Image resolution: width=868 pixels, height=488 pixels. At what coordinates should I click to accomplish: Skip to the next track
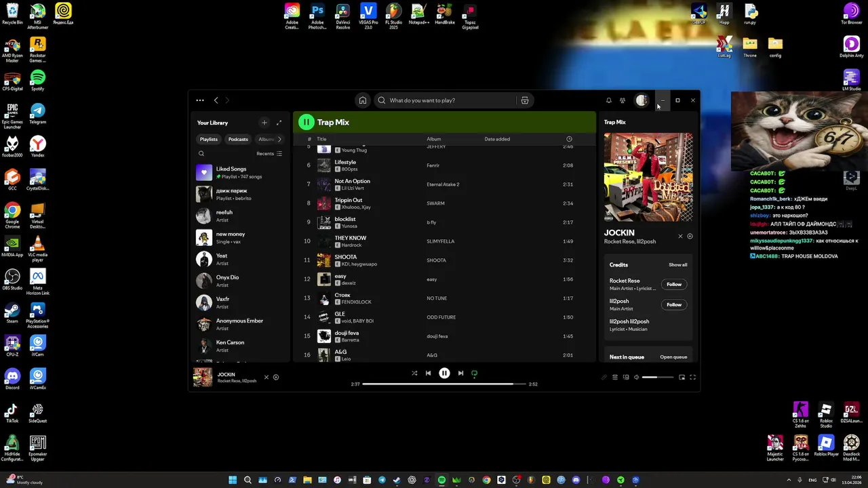pos(460,373)
